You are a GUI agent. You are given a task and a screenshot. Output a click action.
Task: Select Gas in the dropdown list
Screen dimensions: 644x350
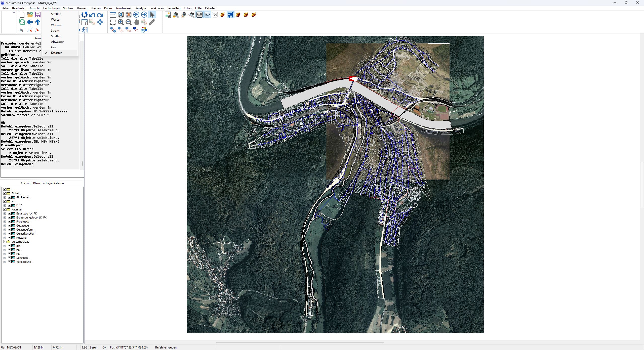pos(54,47)
